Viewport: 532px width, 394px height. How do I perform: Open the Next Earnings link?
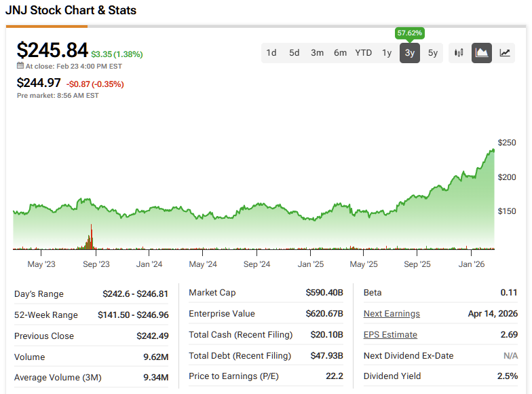click(392, 314)
